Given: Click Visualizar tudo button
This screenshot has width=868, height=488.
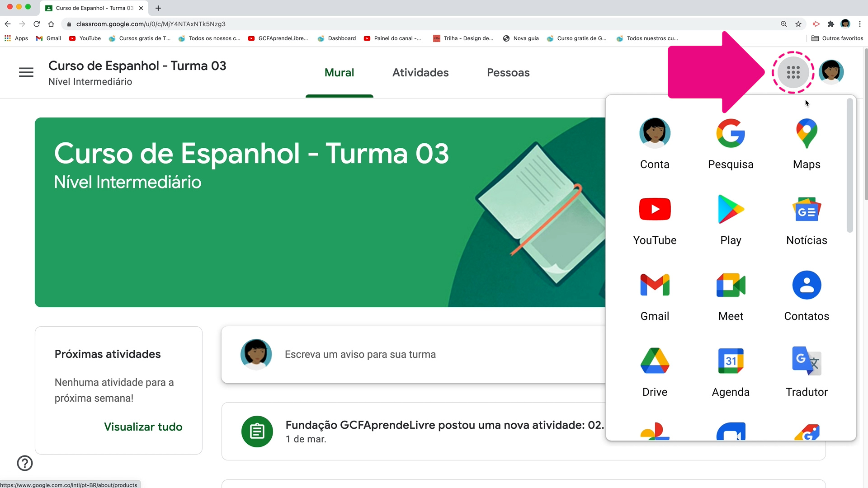Looking at the screenshot, I should pos(143,427).
